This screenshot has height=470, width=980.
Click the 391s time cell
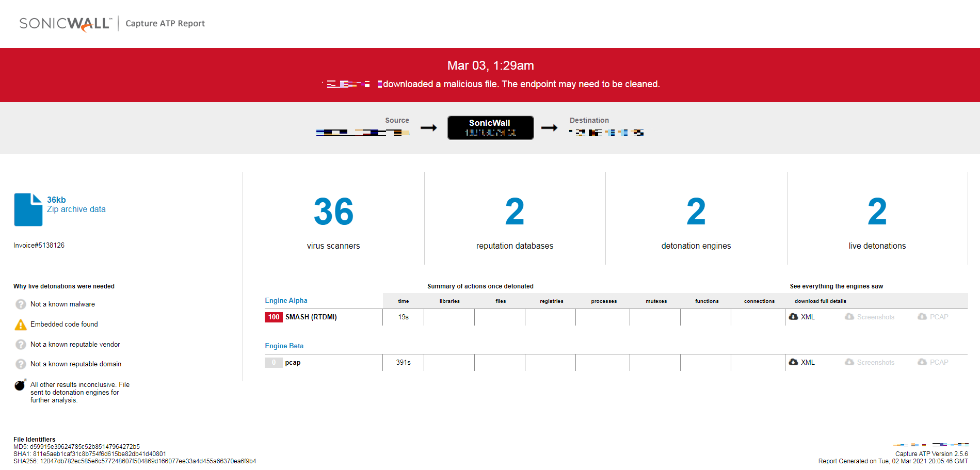[403, 363]
